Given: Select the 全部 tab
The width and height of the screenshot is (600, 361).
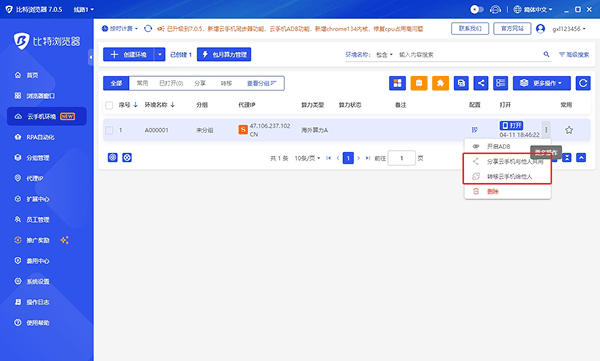Looking at the screenshot, I should [116, 83].
